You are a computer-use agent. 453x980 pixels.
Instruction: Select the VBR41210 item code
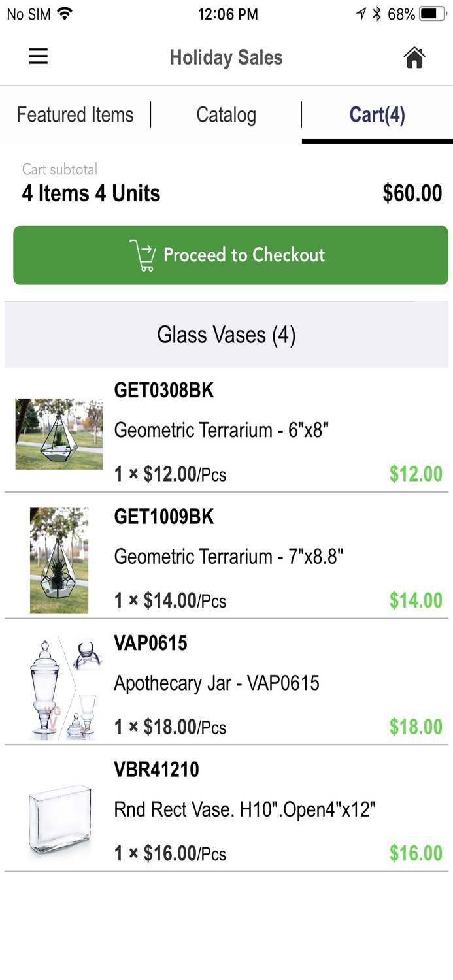tap(156, 770)
